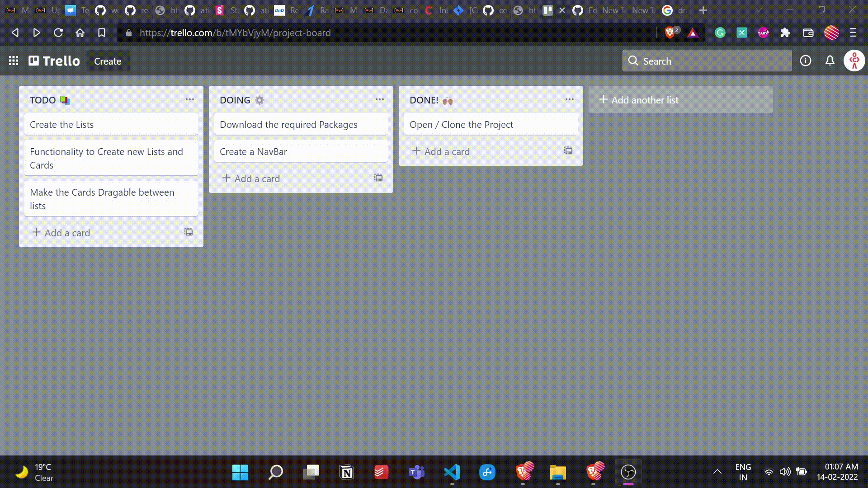Open the notifications bell

tap(830, 61)
